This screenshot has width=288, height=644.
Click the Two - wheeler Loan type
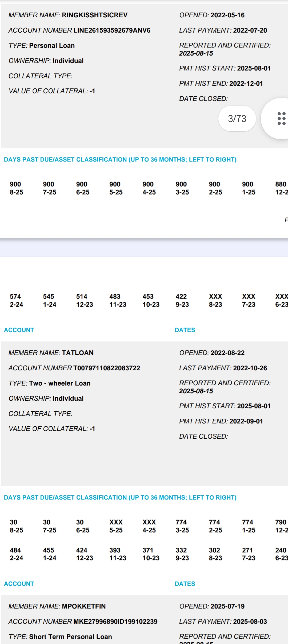60,383
